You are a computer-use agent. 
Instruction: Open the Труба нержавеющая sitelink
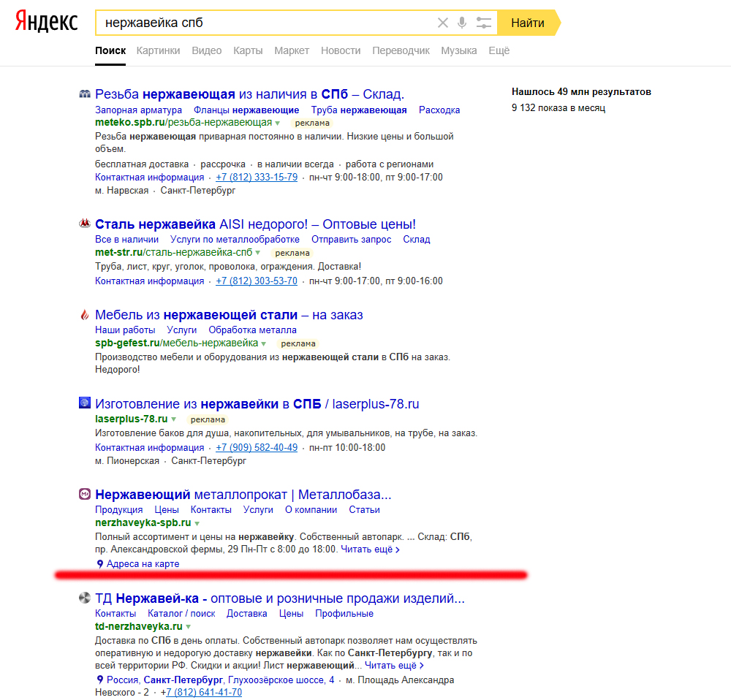(x=359, y=110)
